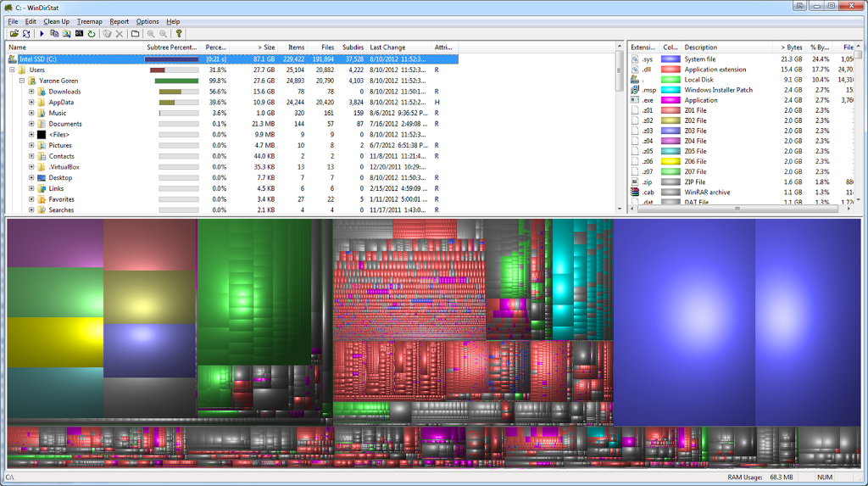Image resolution: width=868 pixels, height=486 pixels.
Task: Open the Clean Up menu
Action: tap(57, 21)
